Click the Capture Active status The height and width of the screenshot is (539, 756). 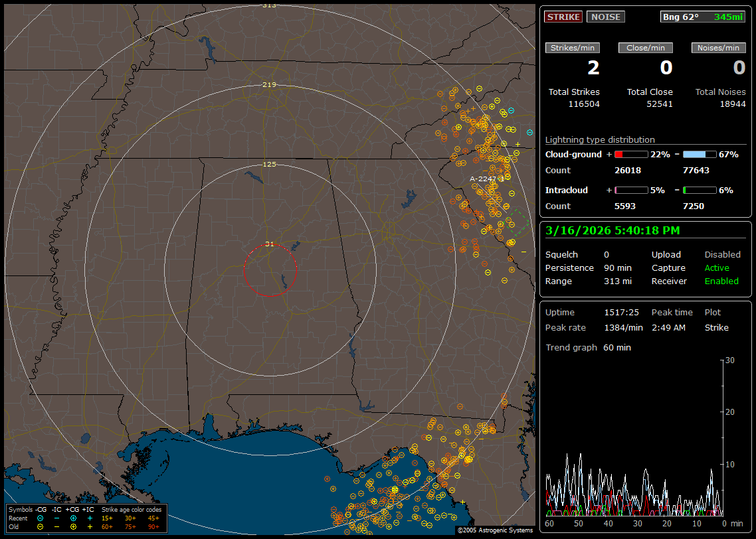[716, 268]
